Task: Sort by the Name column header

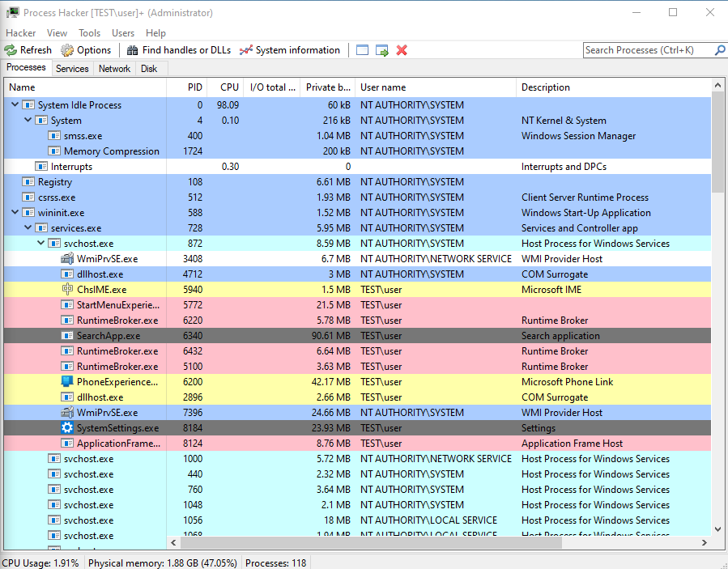Action: tap(85, 87)
